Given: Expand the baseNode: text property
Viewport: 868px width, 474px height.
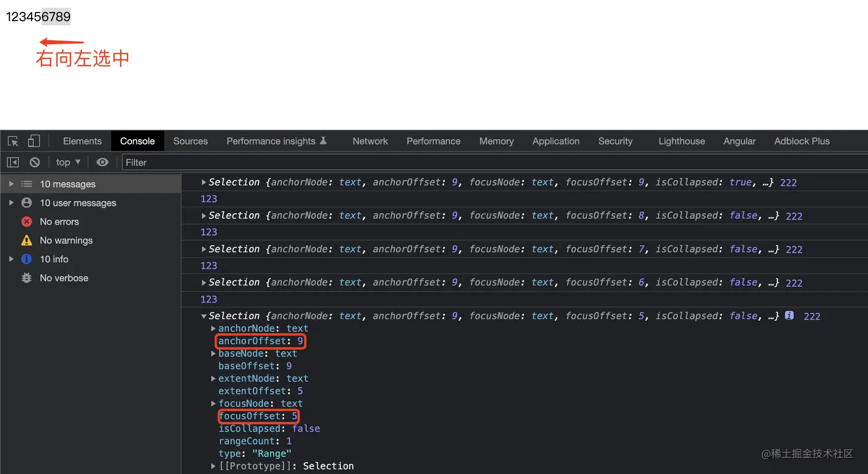Looking at the screenshot, I should (x=214, y=353).
